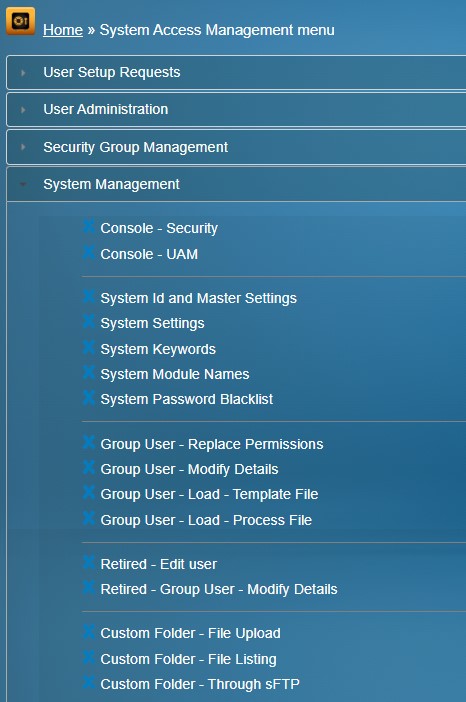Open the System Keywords link
This screenshot has width=466, height=702.
click(158, 349)
